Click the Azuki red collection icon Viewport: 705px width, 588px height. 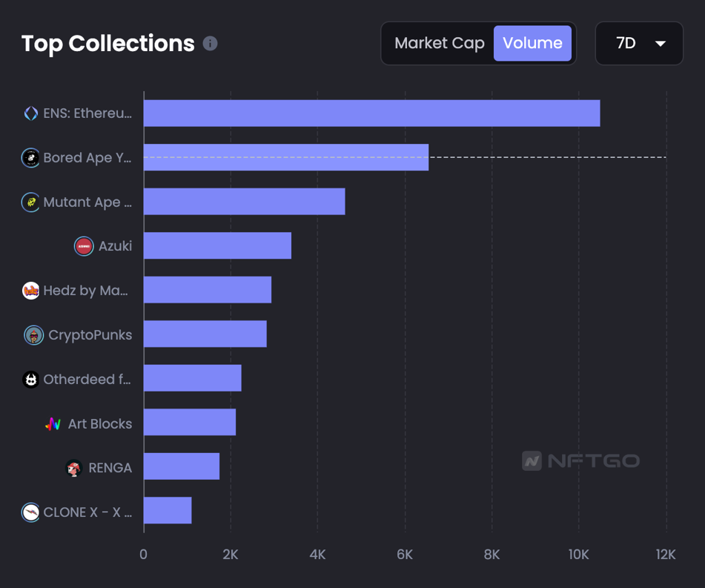pyautogui.click(x=84, y=246)
